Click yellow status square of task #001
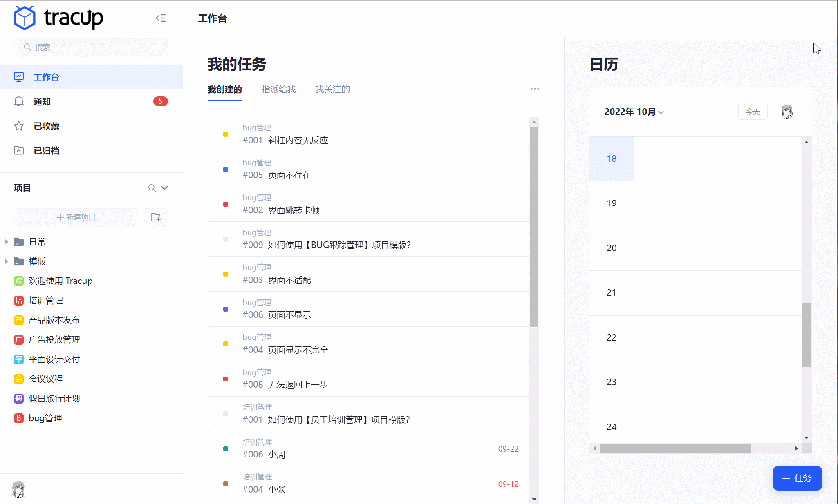 coord(226,134)
